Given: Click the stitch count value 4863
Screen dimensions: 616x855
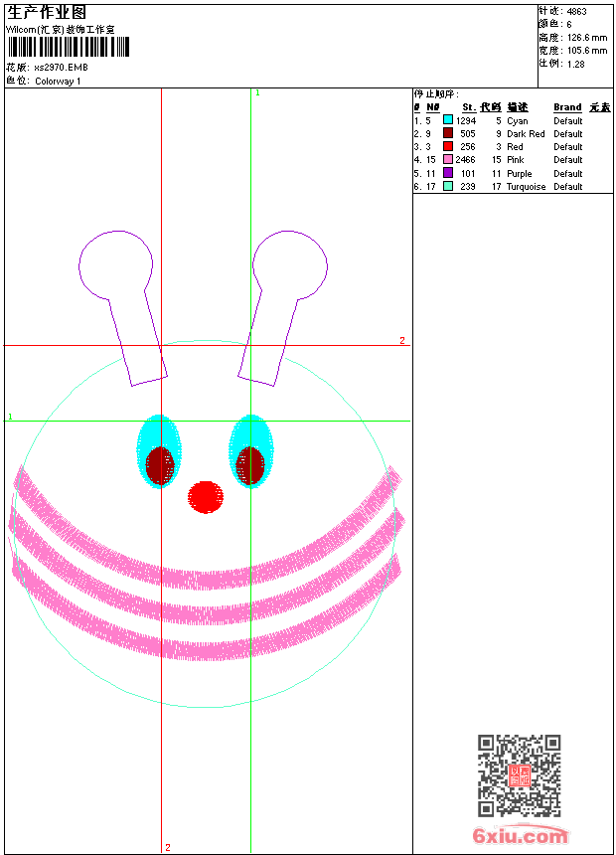Looking at the screenshot, I should click(x=576, y=11).
